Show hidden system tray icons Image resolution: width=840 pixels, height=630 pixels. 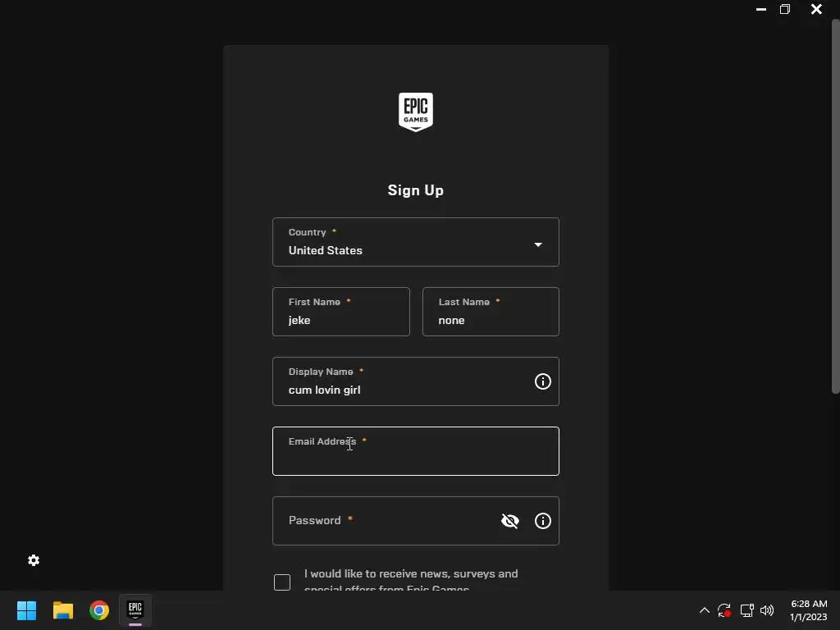coord(705,610)
